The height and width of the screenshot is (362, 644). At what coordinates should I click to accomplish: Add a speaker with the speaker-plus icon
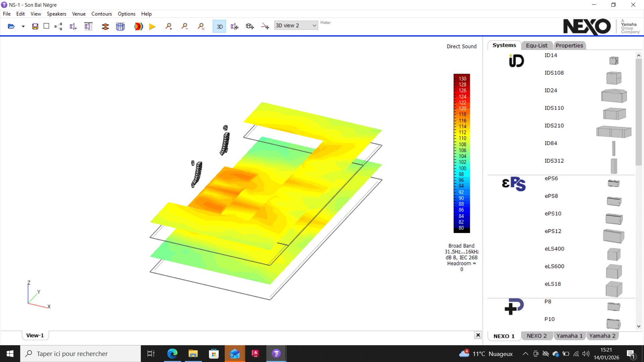point(73,26)
